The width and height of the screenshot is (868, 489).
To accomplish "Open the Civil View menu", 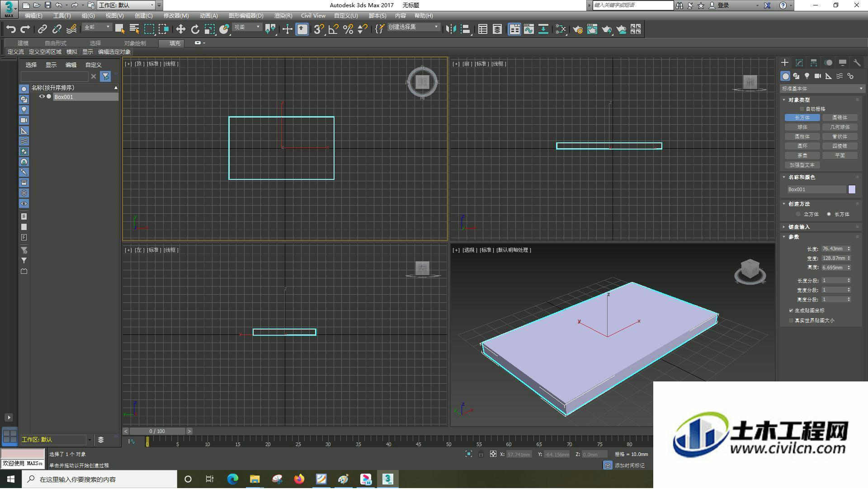I will click(x=313, y=16).
